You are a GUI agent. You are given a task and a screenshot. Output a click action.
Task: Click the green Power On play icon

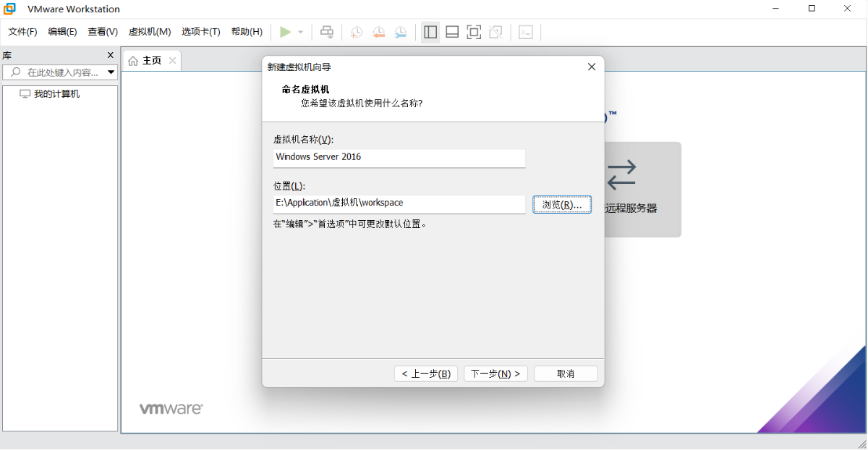pos(286,32)
